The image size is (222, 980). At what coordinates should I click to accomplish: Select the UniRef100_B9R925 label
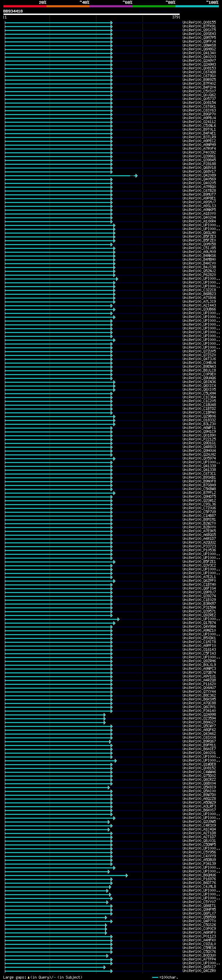click(199, 80)
